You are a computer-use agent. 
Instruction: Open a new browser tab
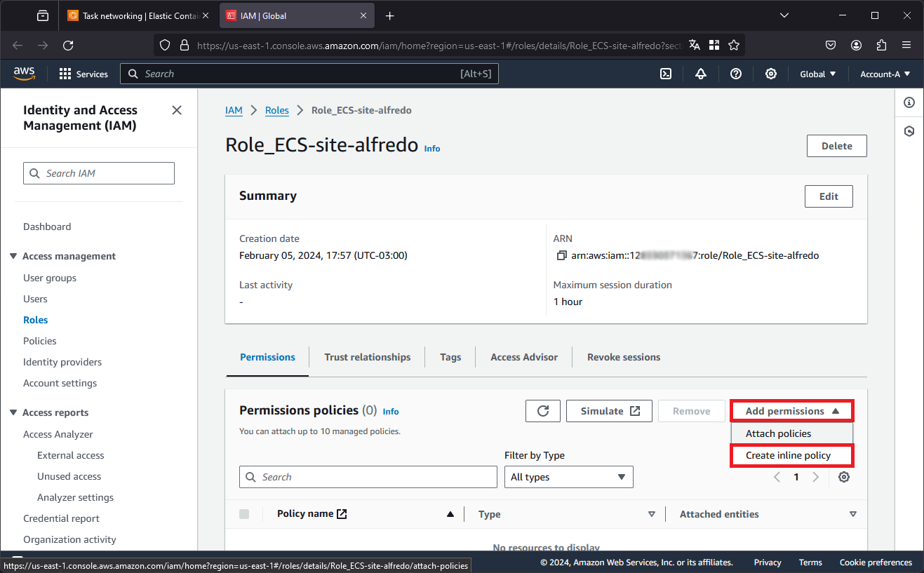[390, 15]
